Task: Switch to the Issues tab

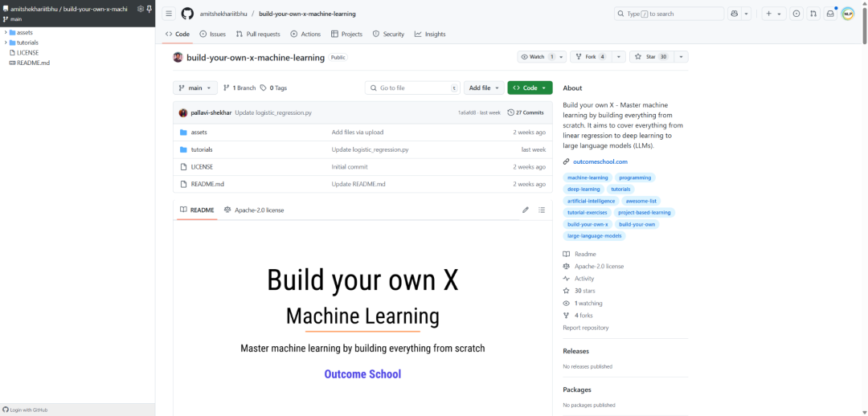Action: [212, 34]
